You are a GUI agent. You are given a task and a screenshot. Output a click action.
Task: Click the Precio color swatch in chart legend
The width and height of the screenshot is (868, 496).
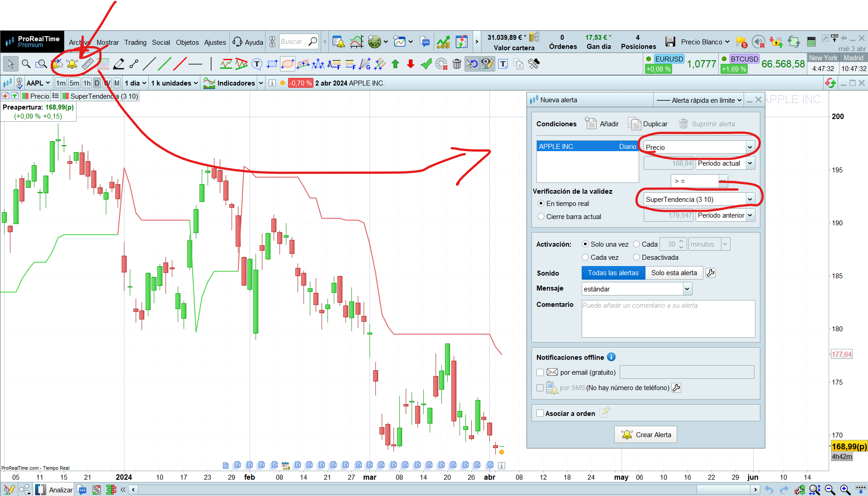[x=26, y=96]
